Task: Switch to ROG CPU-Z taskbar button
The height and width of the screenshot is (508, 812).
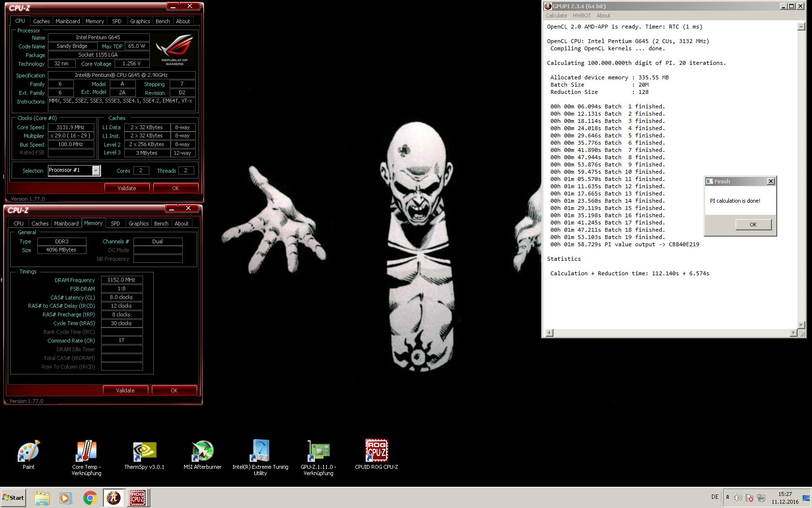Action: pyautogui.click(x=138, y=498)
